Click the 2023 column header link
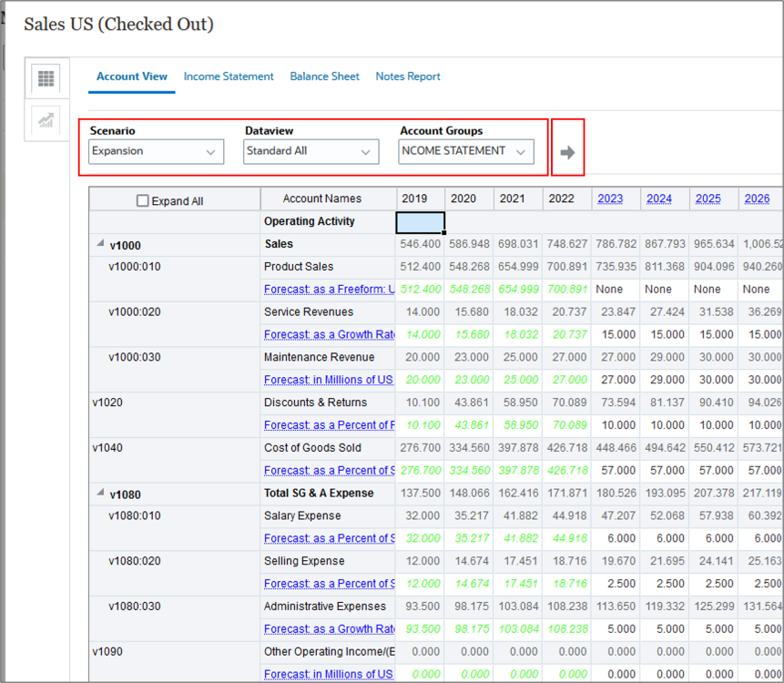The width and height of the screenshot is (784, 683). point(610,199)
